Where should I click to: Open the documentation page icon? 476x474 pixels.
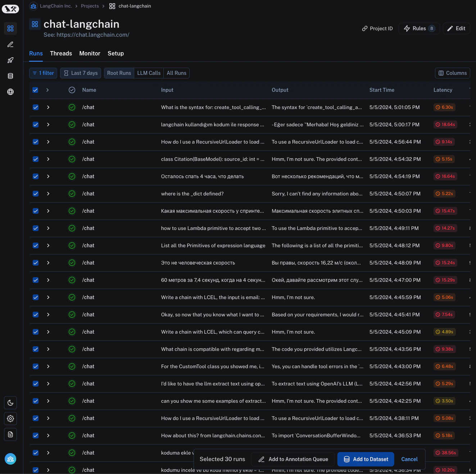[x=10, y=434]
